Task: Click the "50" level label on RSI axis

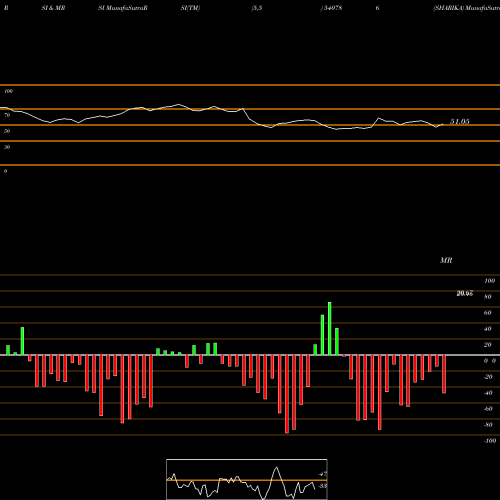Action: [x=7, y=131]
